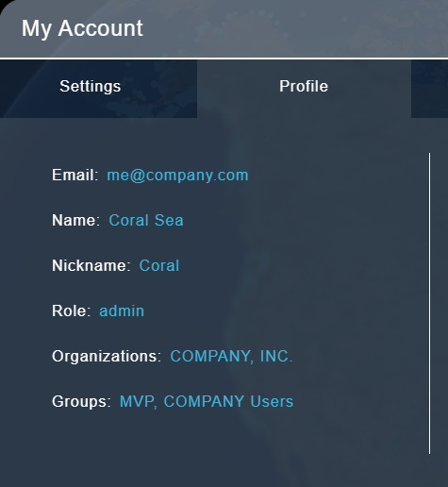
Task: Click the Role field label
Action: point(71,311)
